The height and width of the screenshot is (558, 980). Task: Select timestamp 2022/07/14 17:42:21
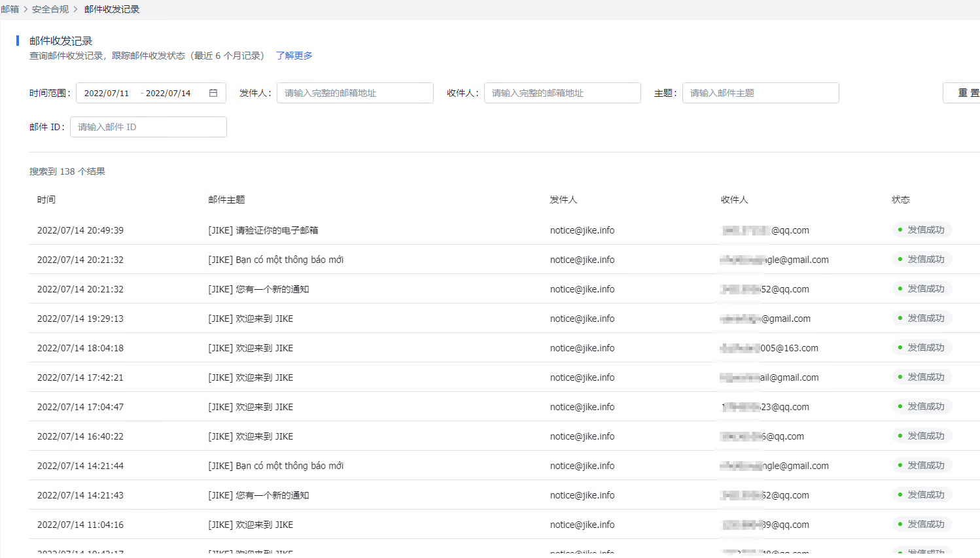80,377
